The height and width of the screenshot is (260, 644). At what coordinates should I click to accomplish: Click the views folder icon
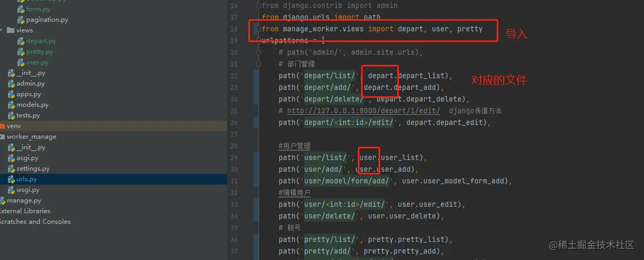click(11, 30)
